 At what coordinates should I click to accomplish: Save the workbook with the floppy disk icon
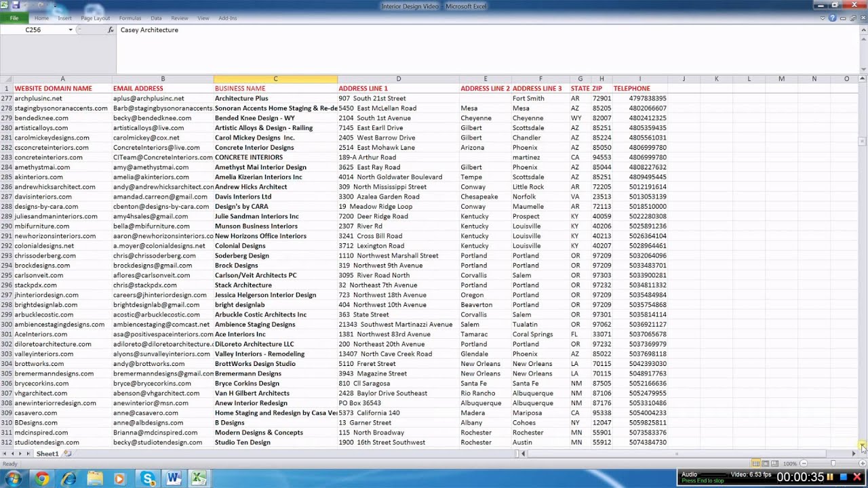pos(15,5)
